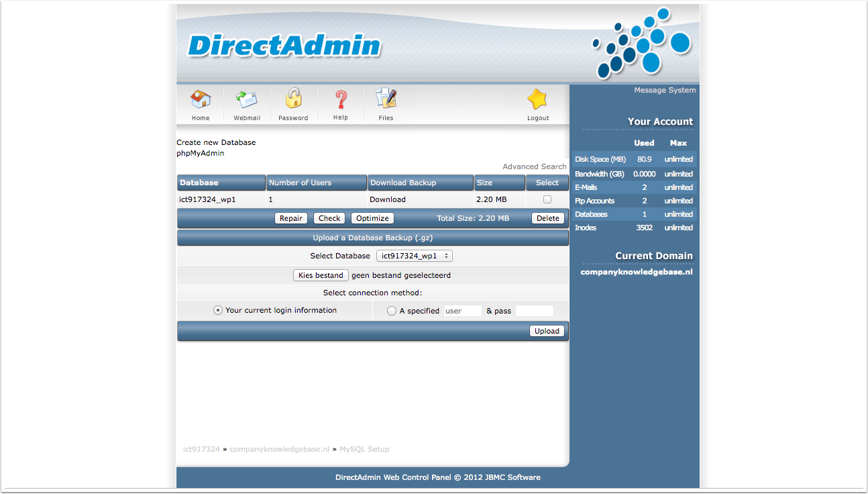Open the Webmail envelope icon
The height and width of the screenshot is (494, 868).
click(x=246, y=99)
